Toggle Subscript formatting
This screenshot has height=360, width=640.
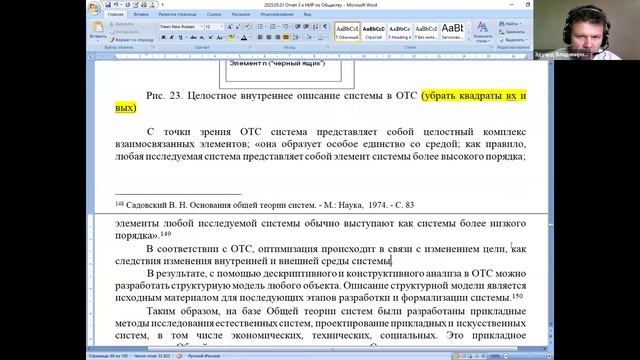click(x=202, y=37)
